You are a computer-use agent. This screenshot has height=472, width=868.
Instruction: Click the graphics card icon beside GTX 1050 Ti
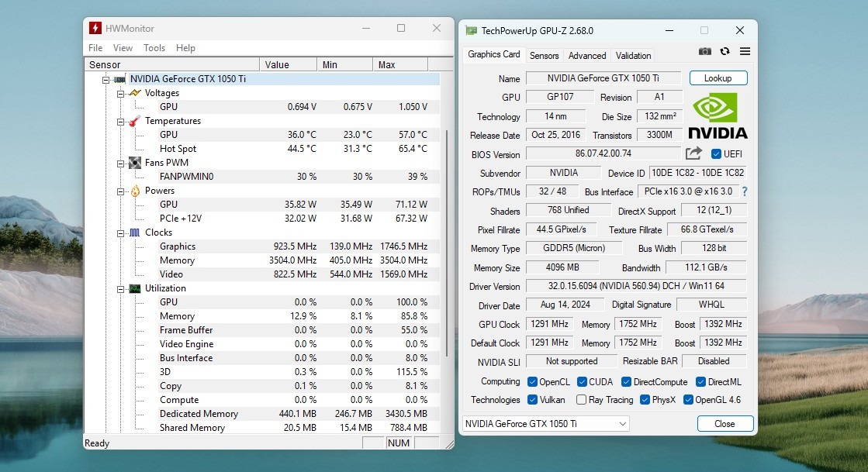click(120, 79)
